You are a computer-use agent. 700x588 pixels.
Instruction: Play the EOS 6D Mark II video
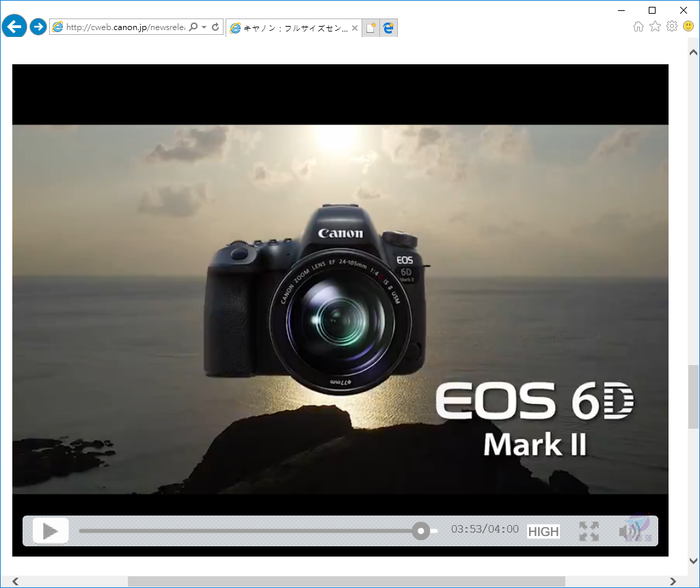(x=51, y=531)
